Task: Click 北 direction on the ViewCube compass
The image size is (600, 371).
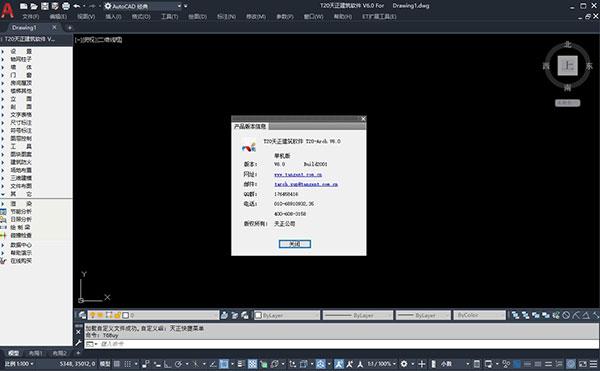Action: [x=567, y=45]
